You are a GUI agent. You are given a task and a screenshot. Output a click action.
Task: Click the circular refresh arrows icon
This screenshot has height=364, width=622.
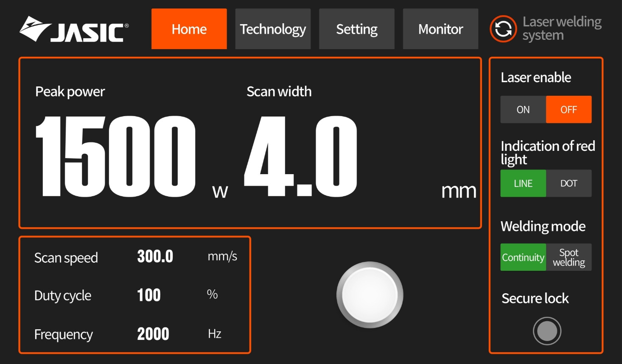(x=503, y=29)
